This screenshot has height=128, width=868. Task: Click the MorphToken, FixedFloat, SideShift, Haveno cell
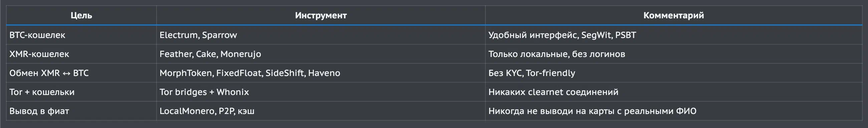[321, 73]
